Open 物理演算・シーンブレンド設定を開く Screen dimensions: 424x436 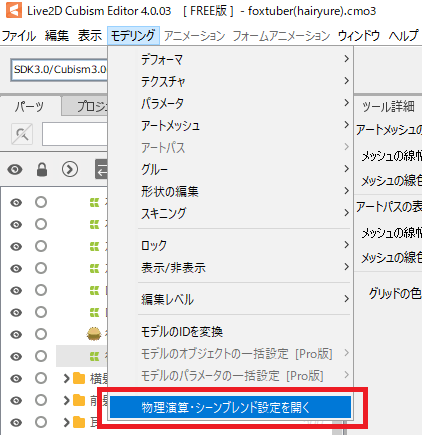(230, 407)
